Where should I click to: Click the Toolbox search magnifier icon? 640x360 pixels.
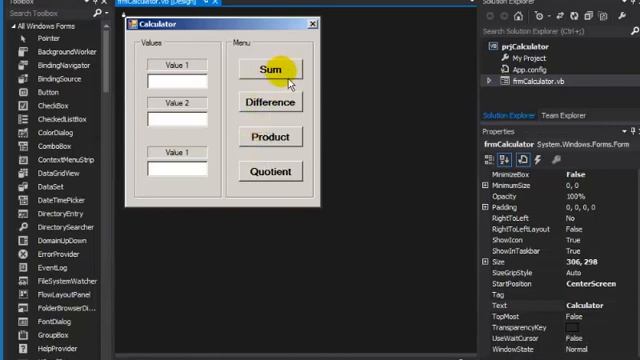pos(97,13)
